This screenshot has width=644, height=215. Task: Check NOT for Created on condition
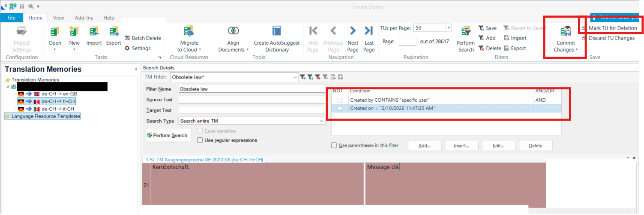coord(340,109)
